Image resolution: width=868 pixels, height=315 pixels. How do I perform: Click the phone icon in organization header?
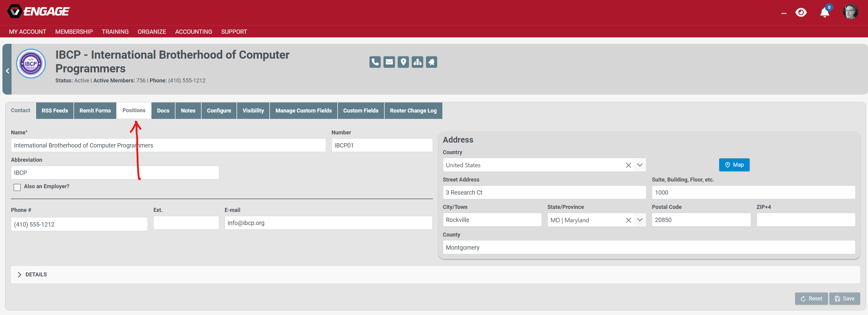point(375,62)
